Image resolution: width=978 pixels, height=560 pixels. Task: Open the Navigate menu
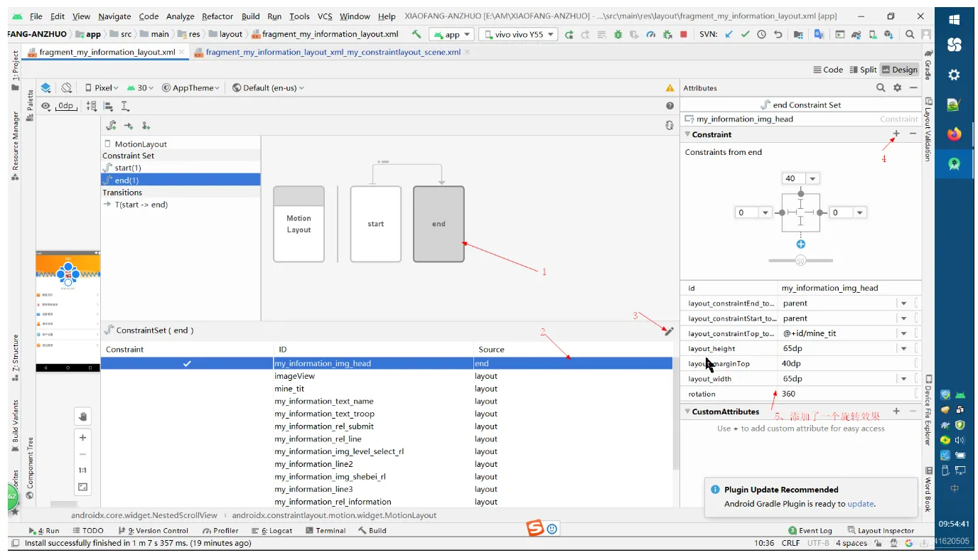[114, 16]
